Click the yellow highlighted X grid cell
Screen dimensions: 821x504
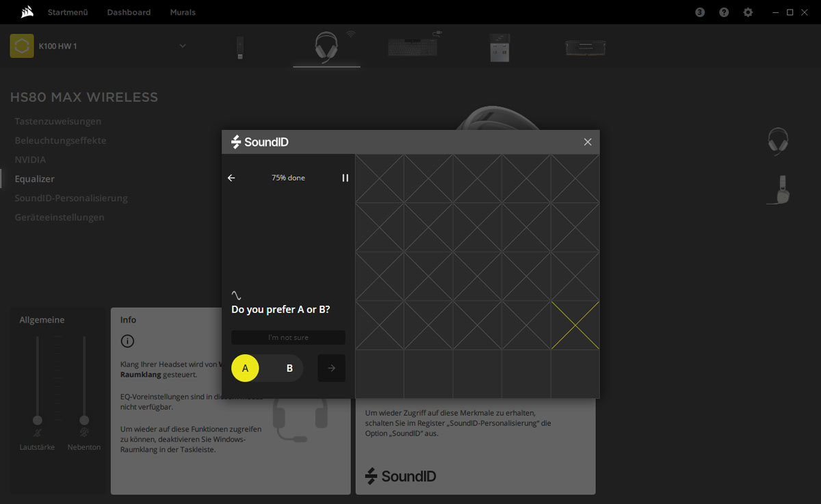click(x=575, y=325)
